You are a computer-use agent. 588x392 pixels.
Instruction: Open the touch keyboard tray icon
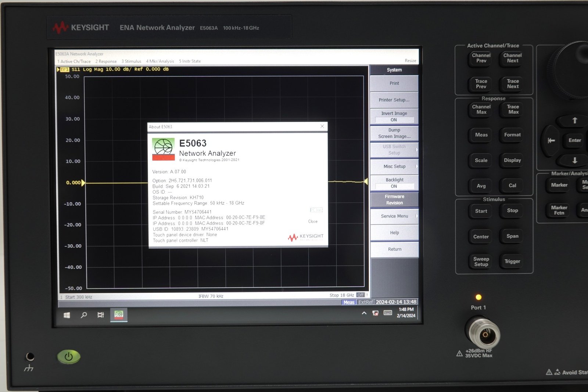(388, 313)
